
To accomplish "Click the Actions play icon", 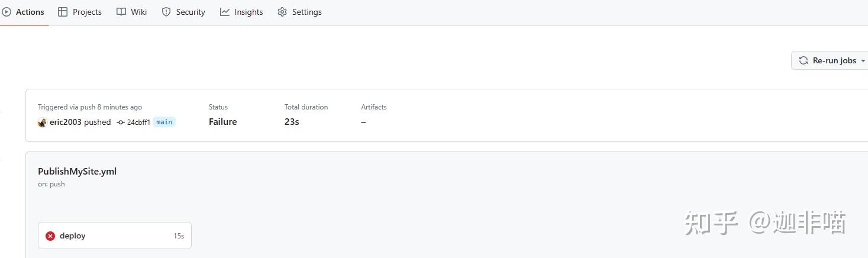I will pos(7,12).
